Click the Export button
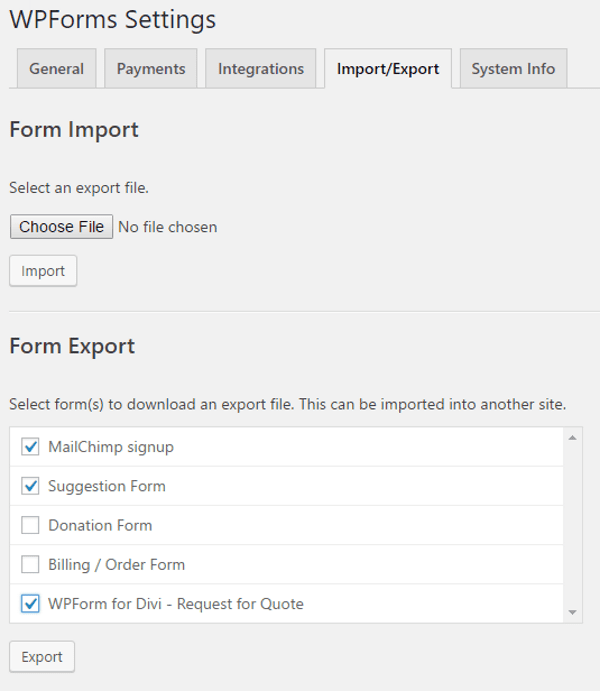 tap(42, 657)
